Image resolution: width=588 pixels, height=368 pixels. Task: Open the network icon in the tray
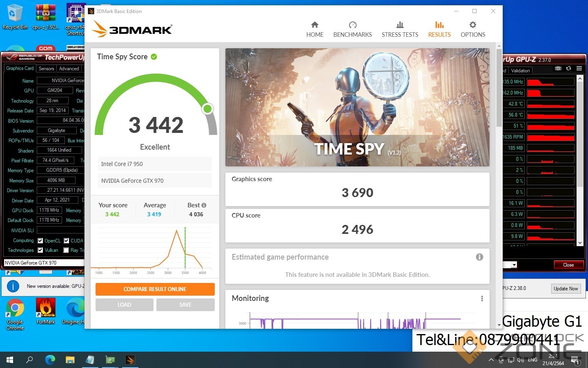511,360
